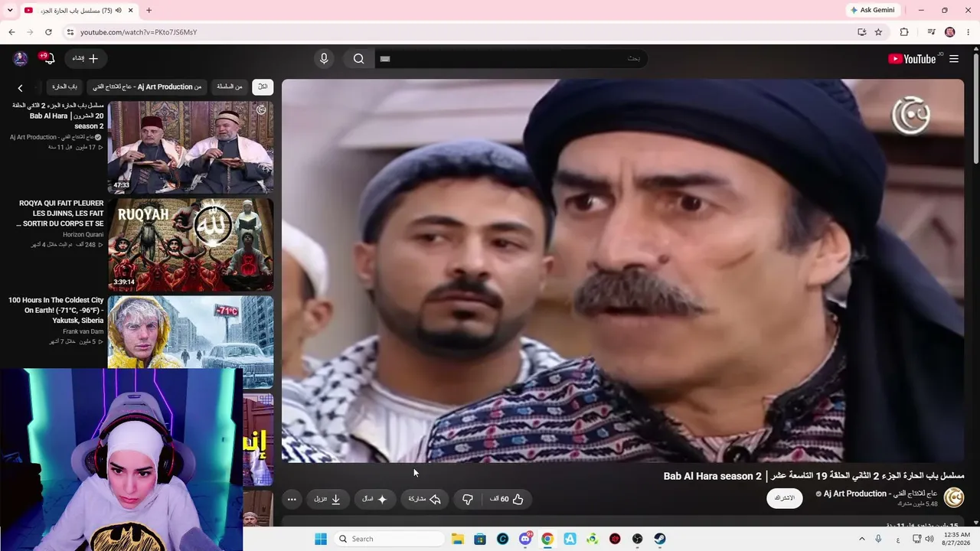Reload the page in Chrome

click(48, 32)
